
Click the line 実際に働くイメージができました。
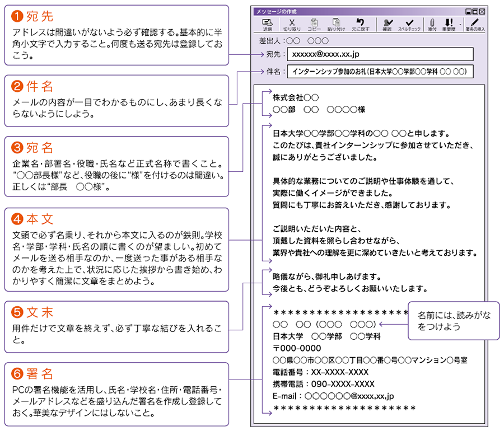[x=333, y=193]
